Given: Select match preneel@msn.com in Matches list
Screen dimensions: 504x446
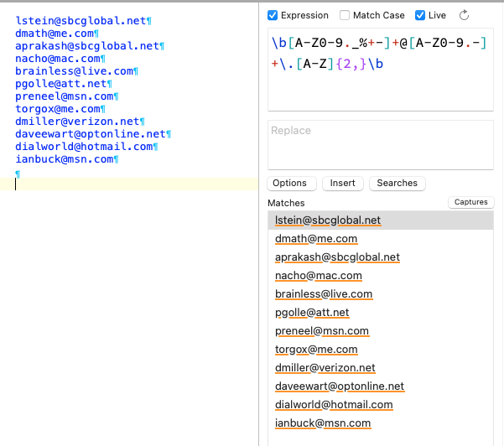Looking at the screenshot, I should [381, 330].
